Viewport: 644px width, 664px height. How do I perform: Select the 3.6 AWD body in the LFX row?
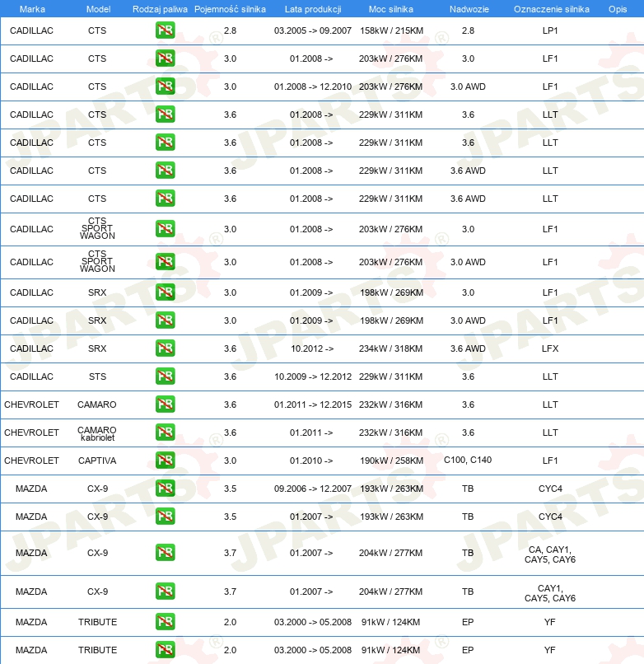click(468, 348)
